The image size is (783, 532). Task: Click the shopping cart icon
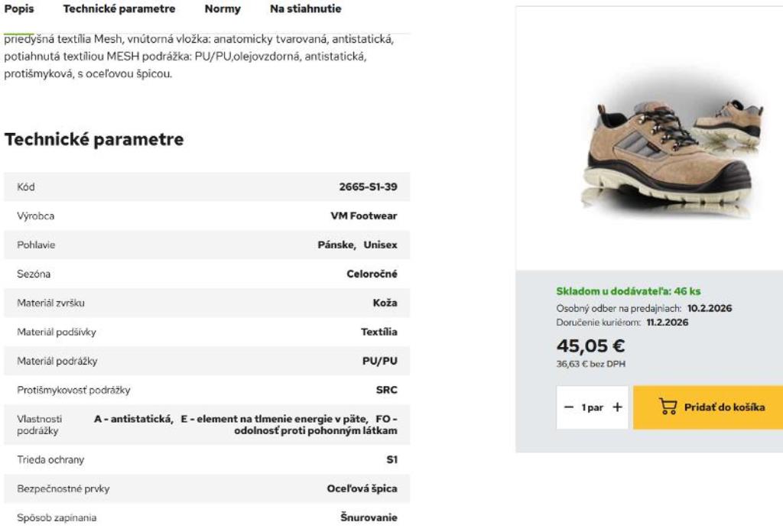(668, 407)
